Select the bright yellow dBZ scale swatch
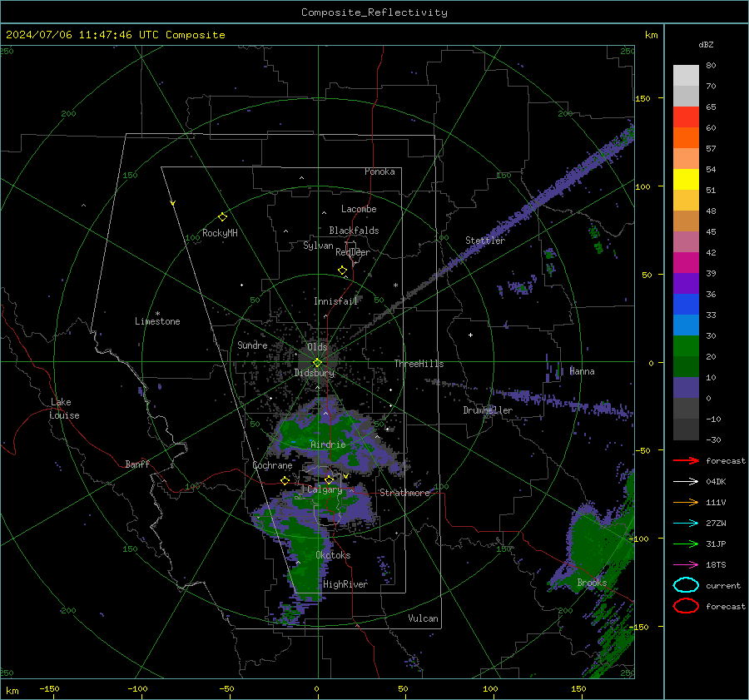Viewport: 749px width, 700px height. [686, 179]
